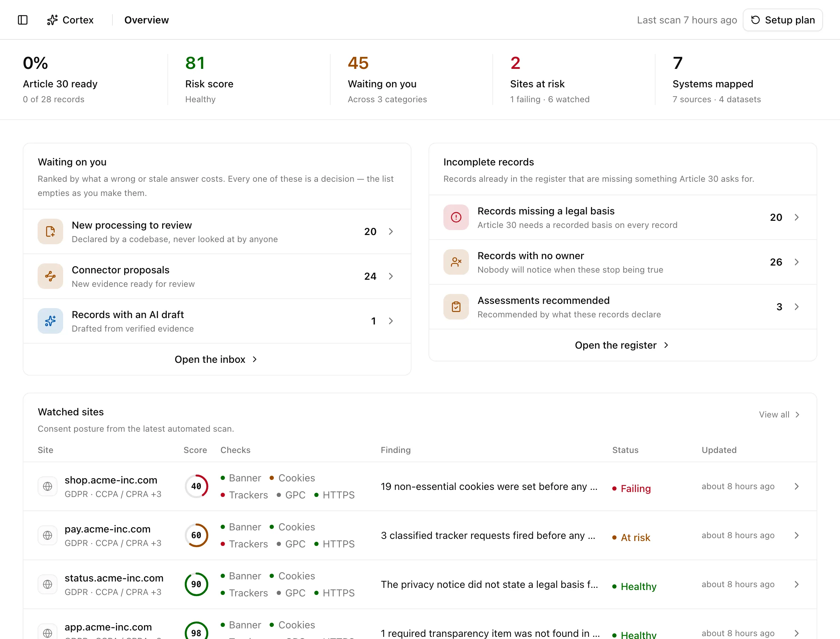Open the status.acme-inc.com site link

[x=114, y=578]
